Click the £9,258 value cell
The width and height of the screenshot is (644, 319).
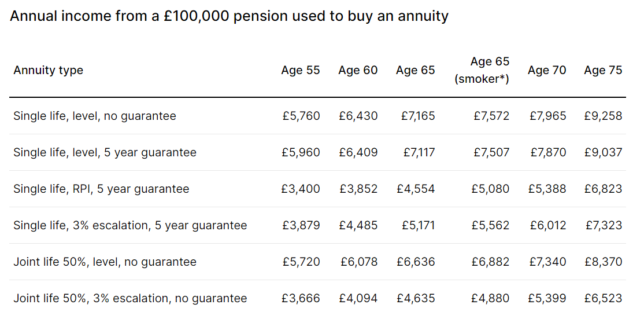pyautogui.click(x=603, y=116)
